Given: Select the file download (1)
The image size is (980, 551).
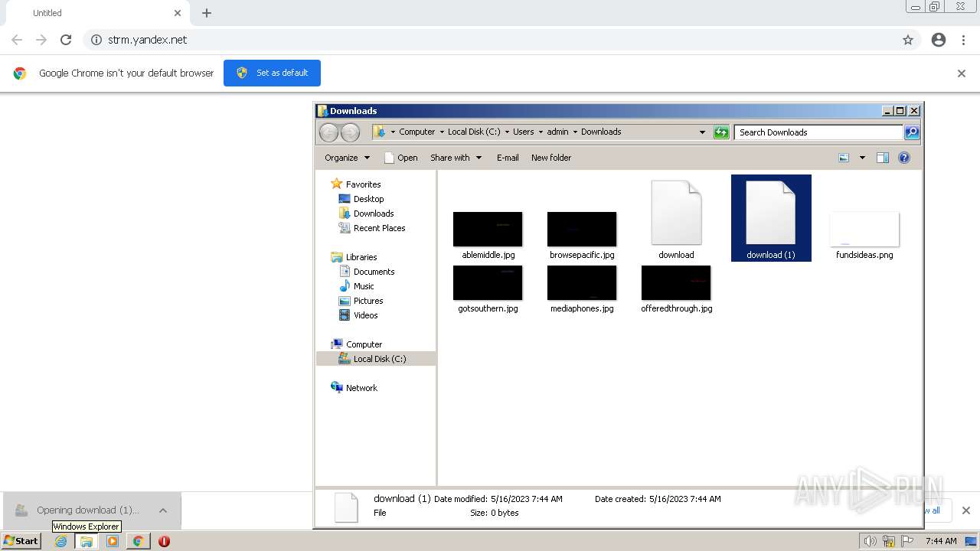Looking at the screenshot, I should (771, 218).
